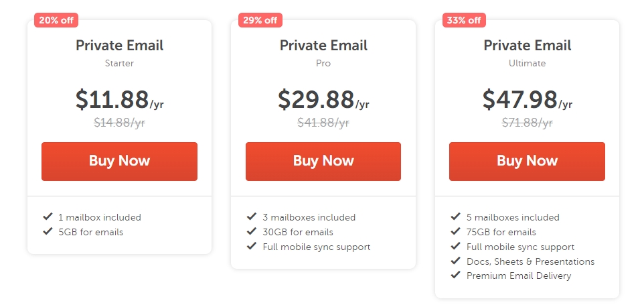Click the "Full mobile sync support" text under Pro

tap(318, 246)
